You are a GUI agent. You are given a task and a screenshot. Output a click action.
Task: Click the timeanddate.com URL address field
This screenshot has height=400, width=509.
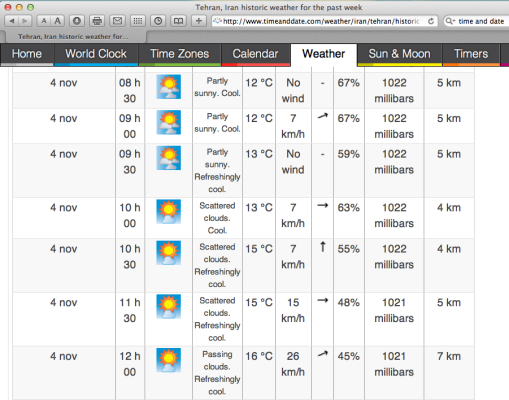321,21
